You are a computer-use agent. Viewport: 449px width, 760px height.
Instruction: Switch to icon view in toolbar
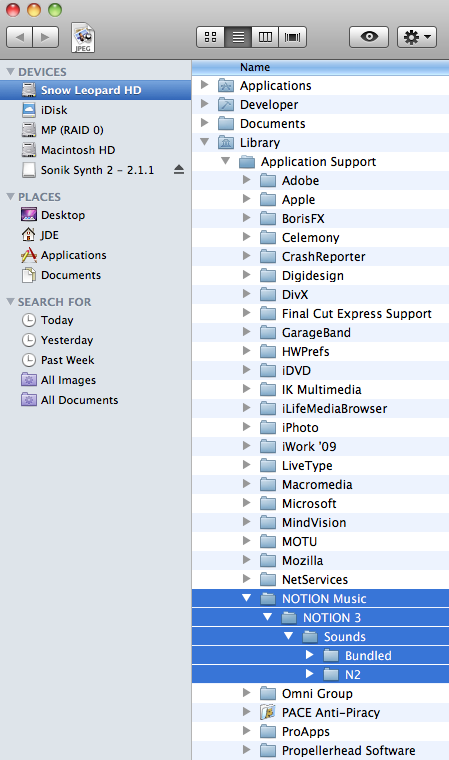pos(210,37)
